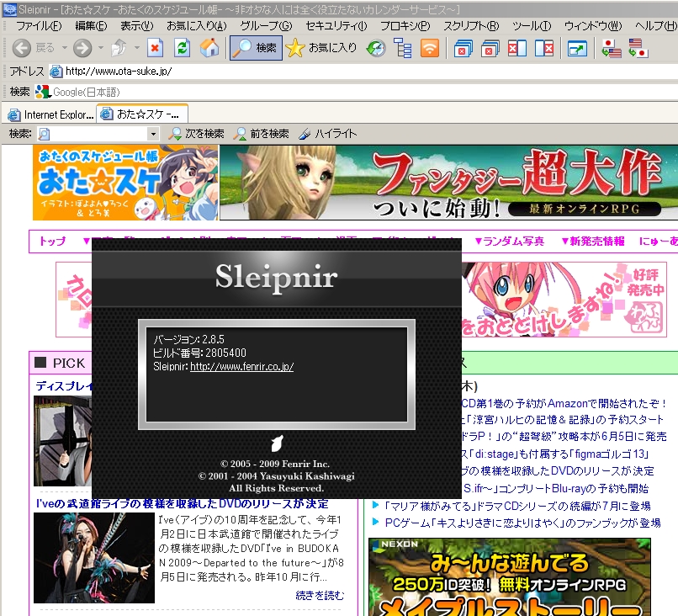
Task: Click the Google search engine icon
Action: click(x=43, y=92)
